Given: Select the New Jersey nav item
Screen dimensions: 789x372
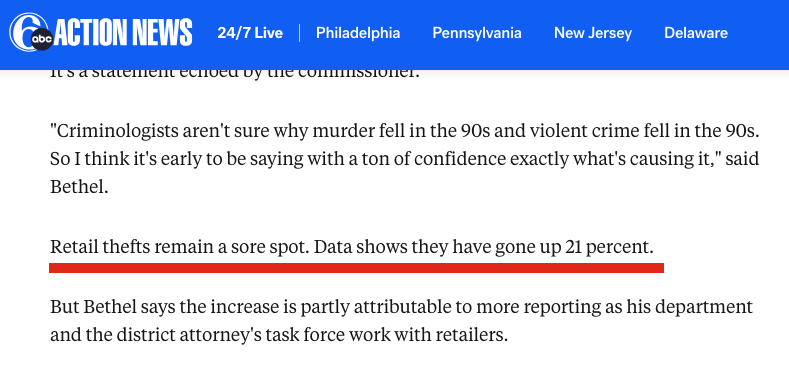Looking at the screenshot, I should click(593, 33).
